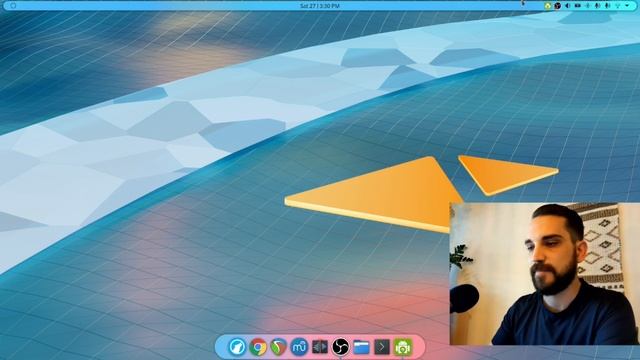
Task: Select the webcam overlay in the corner
Action: (x=544, y=274)
